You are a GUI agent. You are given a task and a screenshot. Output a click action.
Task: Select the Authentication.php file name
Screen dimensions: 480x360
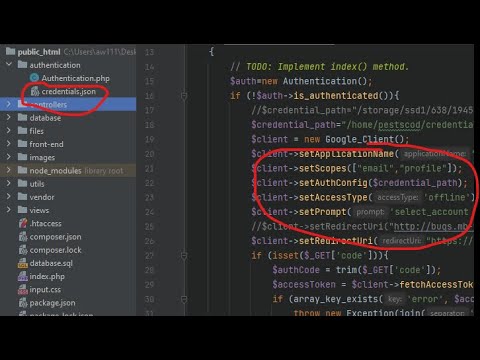click(x=76, y=78)
